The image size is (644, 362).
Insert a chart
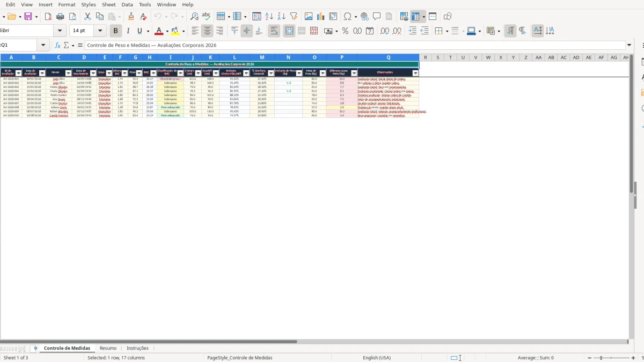tap(321, 17)
